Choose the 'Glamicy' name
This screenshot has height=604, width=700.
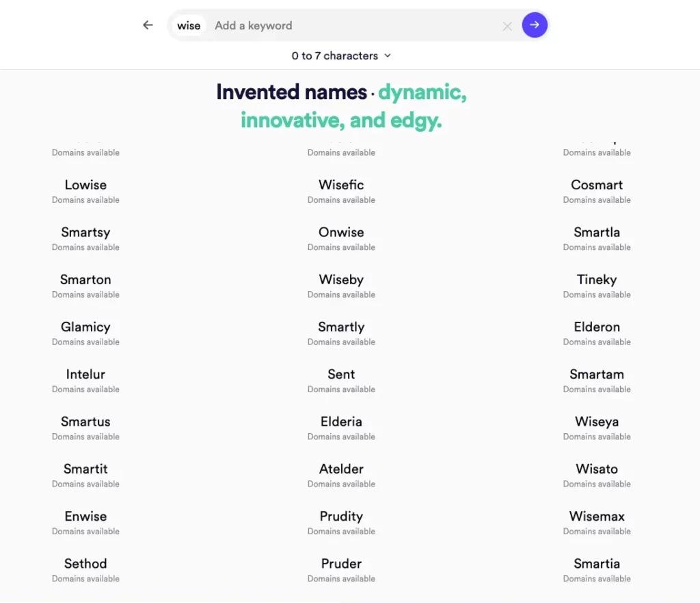[85, 327]
